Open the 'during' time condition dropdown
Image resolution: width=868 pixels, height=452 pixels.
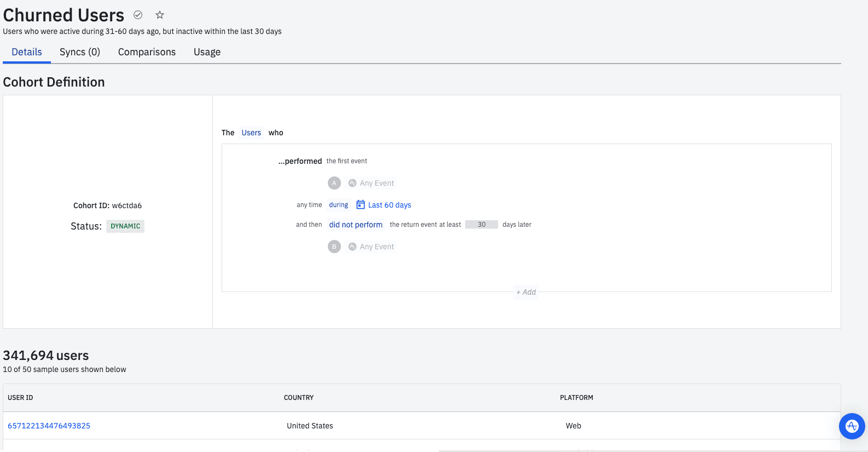point(338,205)
